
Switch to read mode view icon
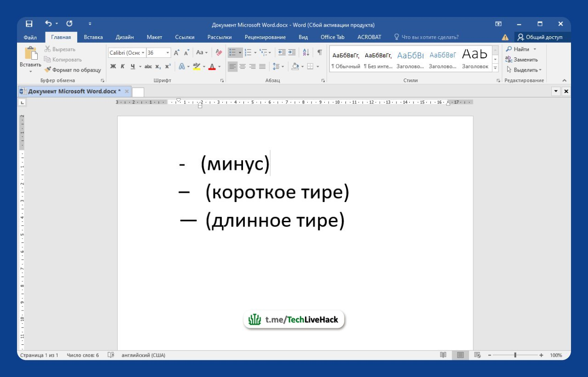tap(443, 355)
